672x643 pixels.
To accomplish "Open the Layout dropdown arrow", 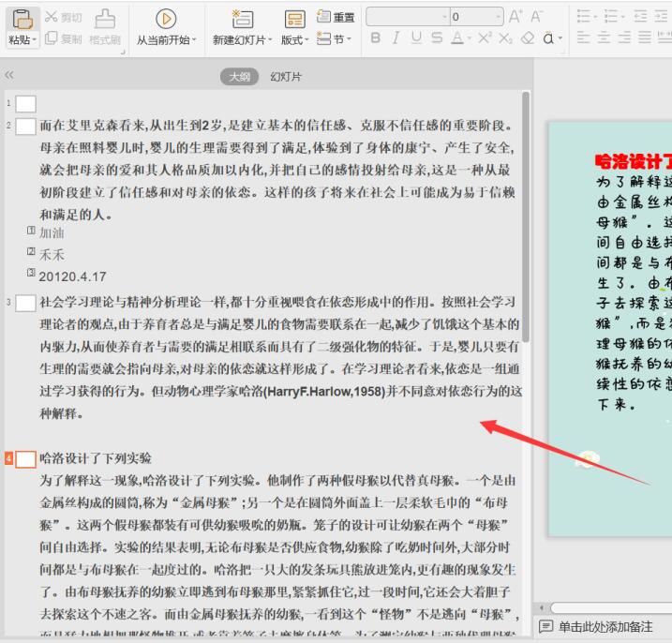I will tap(306, 40).
